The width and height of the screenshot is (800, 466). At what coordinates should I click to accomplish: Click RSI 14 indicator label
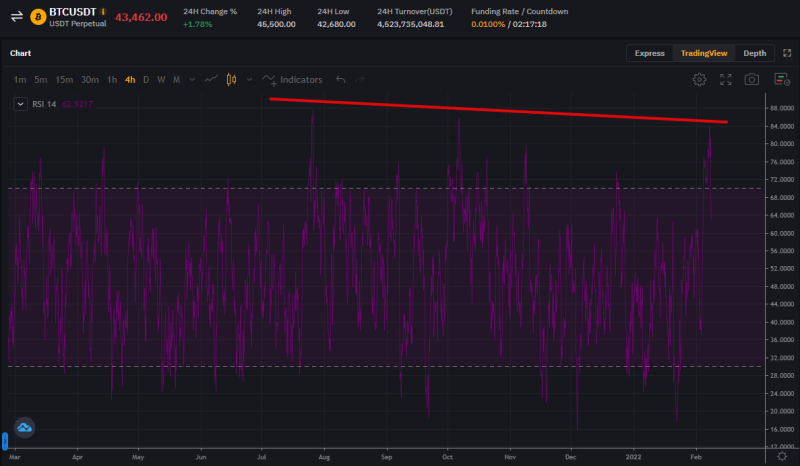[x=44, y=104]
